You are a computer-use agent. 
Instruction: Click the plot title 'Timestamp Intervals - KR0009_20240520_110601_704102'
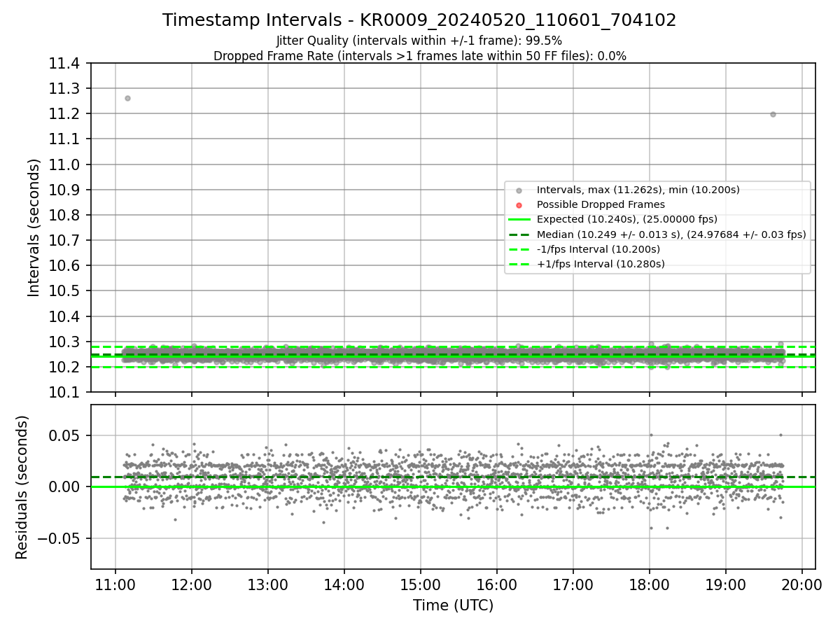click(x=419, y=20)
